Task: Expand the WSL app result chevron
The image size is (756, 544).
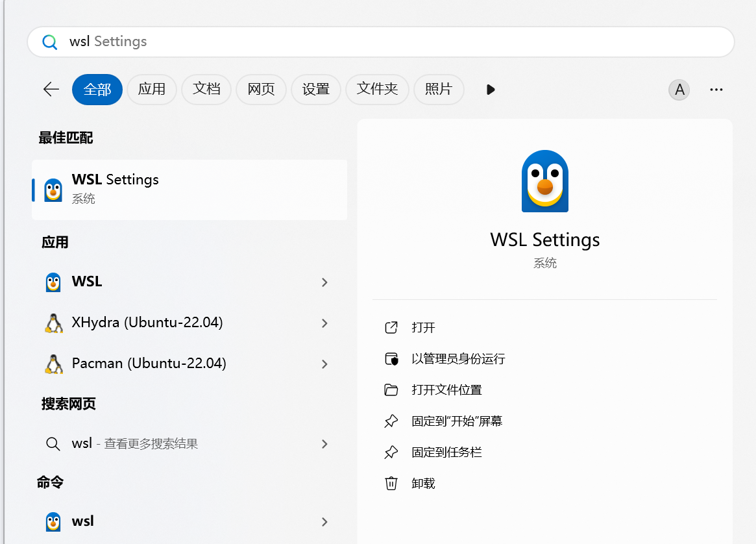Action: (x=324, y=282)
